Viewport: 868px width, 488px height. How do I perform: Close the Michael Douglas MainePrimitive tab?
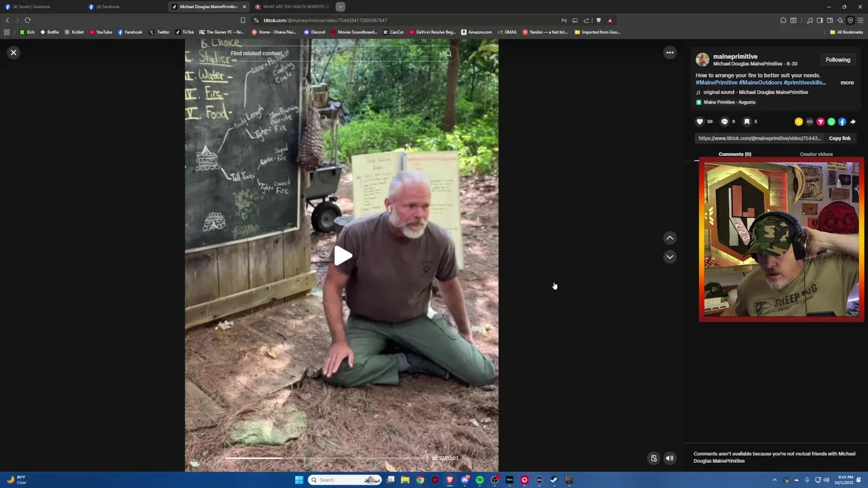(x=244, y=7)
